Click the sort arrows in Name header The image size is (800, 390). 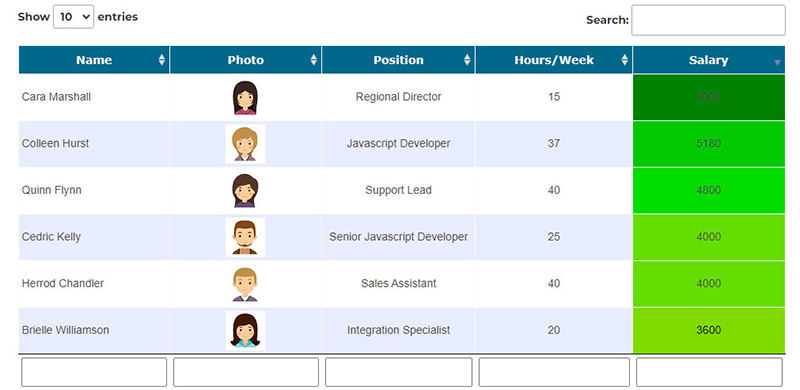(x=162, y=60)
